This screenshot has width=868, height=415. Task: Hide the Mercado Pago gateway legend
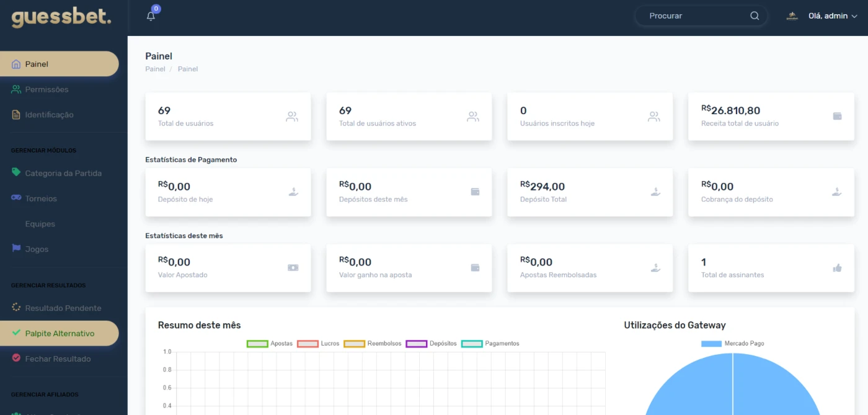point(732,344)
